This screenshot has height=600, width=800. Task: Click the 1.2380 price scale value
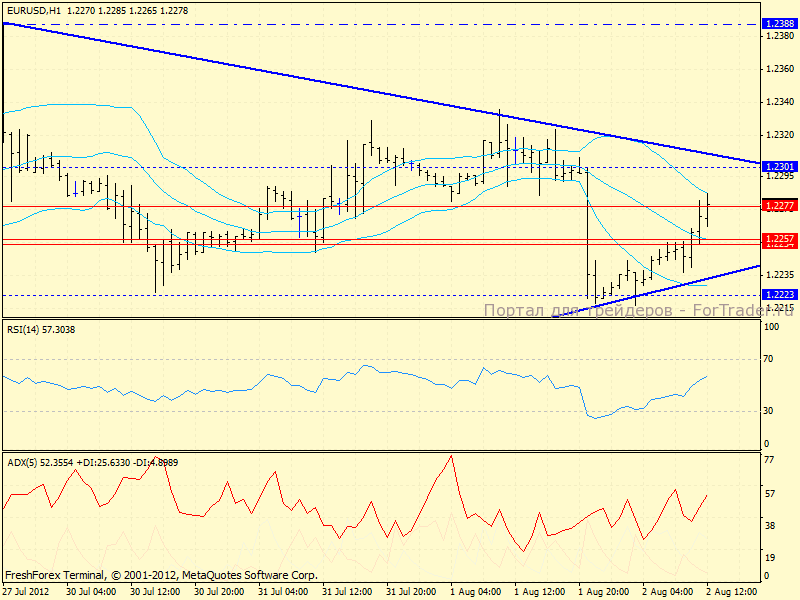coord(780,36)
